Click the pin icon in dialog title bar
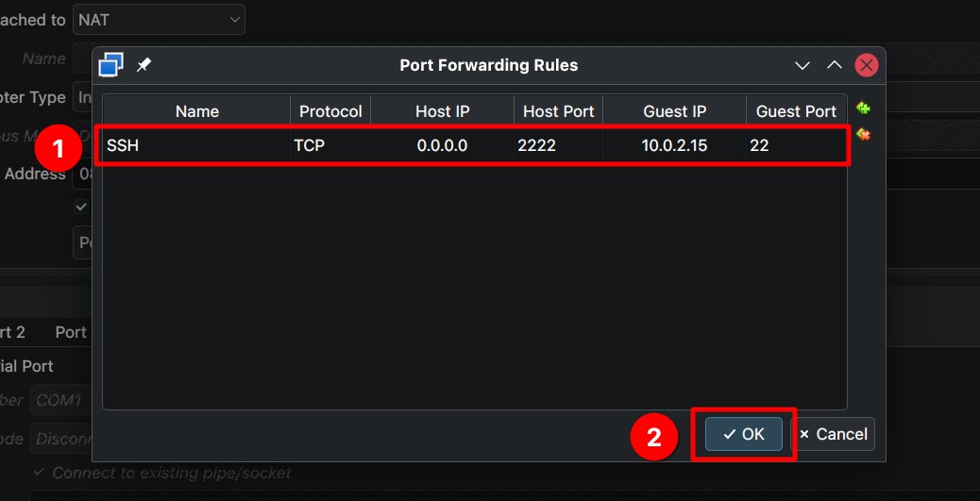Viewport: 980px width, 501px height. 144,65
